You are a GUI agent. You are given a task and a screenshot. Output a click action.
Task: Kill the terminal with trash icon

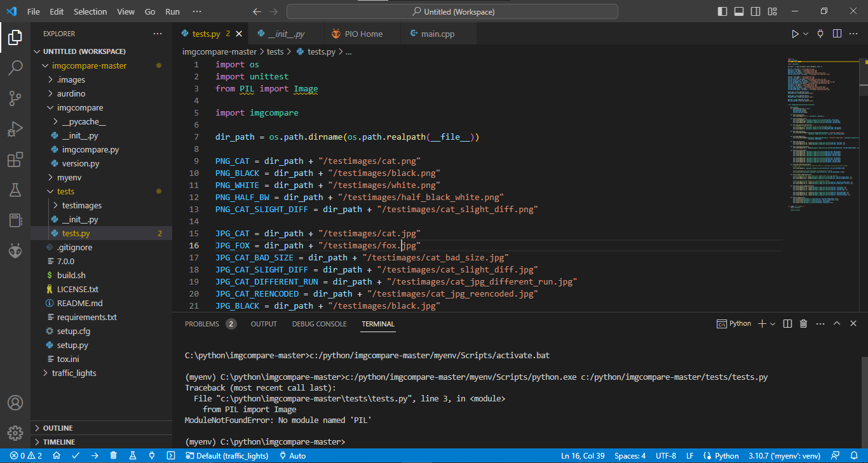click(x=803, y=324)
